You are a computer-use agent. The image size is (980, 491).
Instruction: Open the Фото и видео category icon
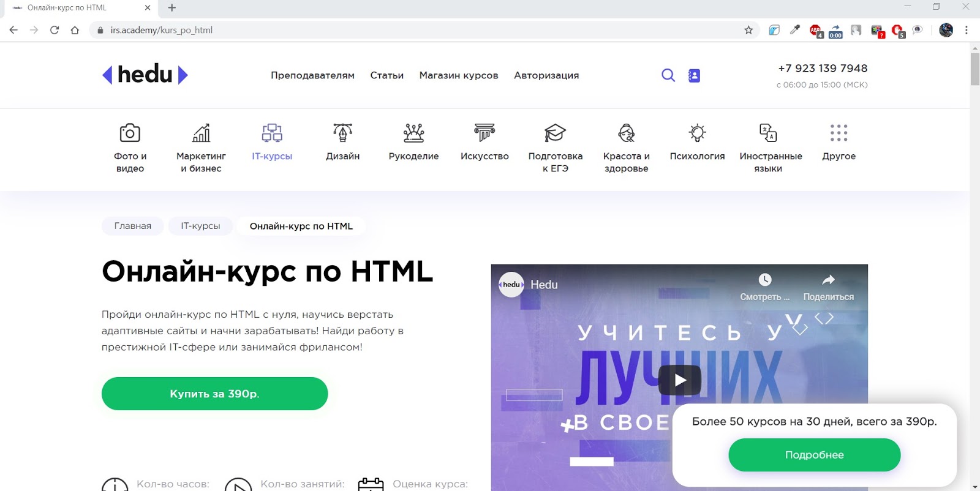click(130, 133)
